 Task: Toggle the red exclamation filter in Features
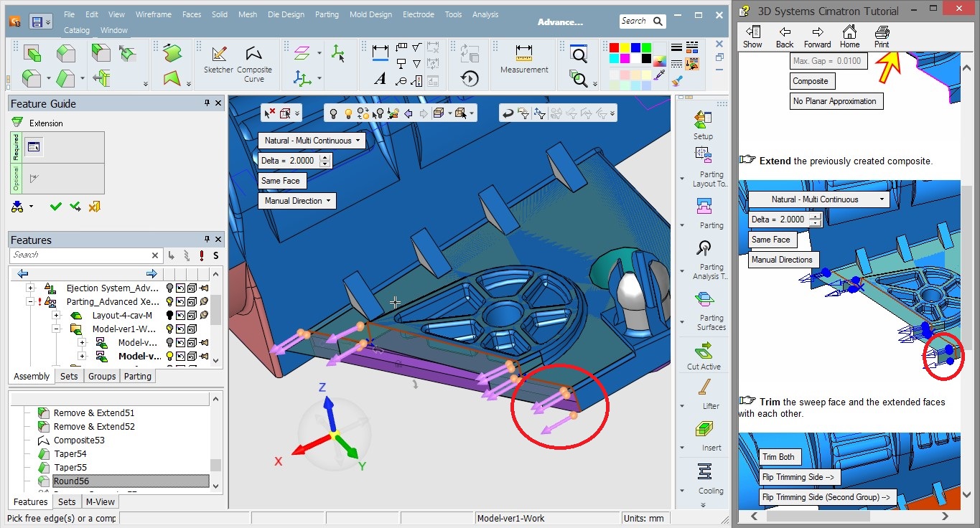(202, 255)
